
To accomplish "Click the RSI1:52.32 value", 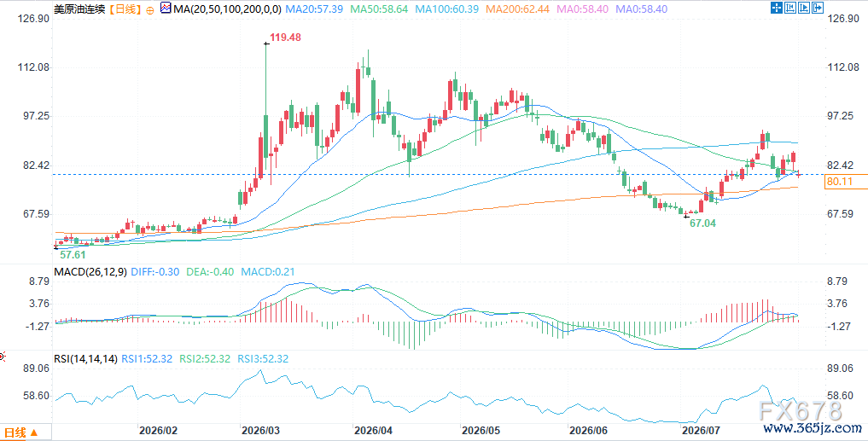I will (148, 358).
